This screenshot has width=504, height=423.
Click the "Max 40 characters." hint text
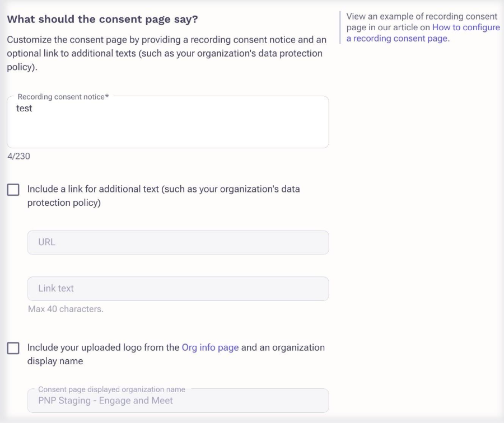[66, 309]
